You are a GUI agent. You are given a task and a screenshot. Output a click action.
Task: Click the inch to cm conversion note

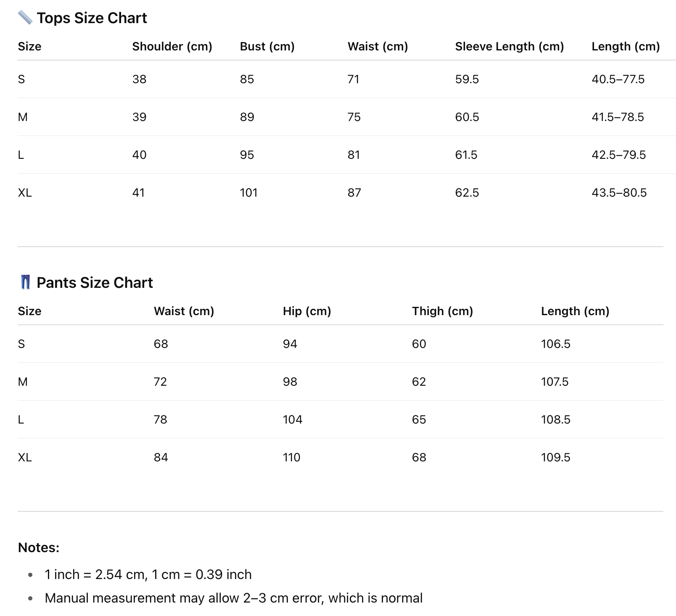tap(148, 574)
